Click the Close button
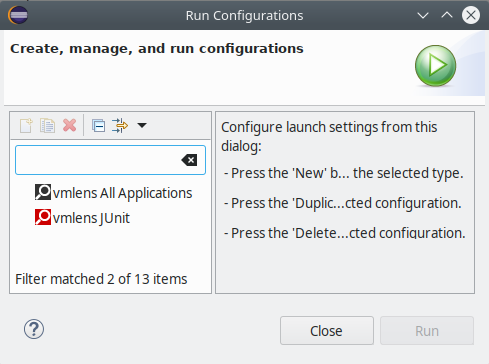 (327, 331)
